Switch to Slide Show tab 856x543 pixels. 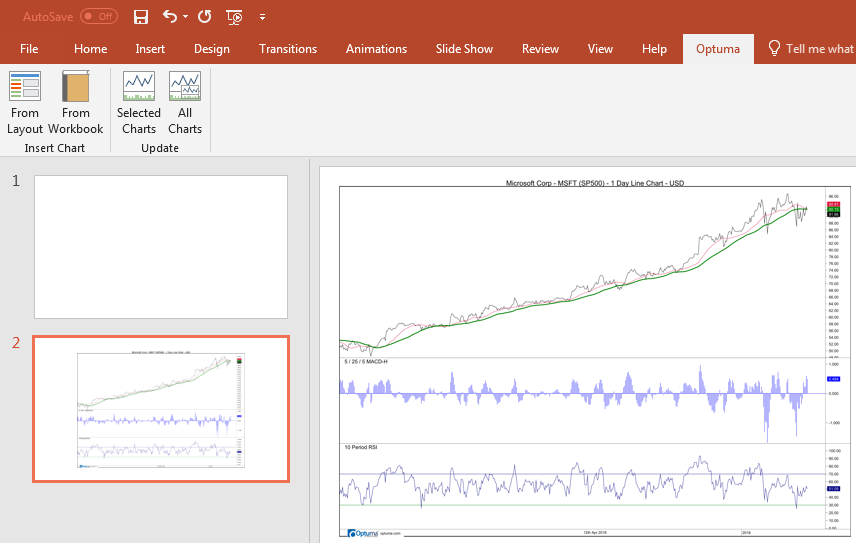(464, 49)
